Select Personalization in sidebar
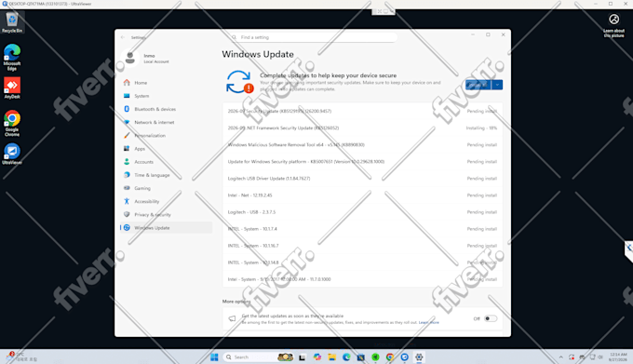633x364 pixels. coord(166,136)
